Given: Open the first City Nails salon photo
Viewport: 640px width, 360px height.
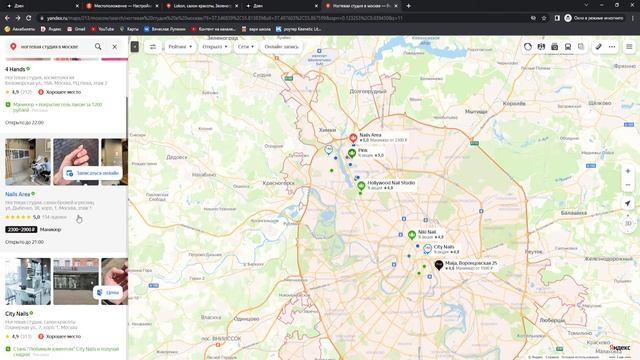Looking at the screenshot, I should pyautogui.click(x=28, y=281).
